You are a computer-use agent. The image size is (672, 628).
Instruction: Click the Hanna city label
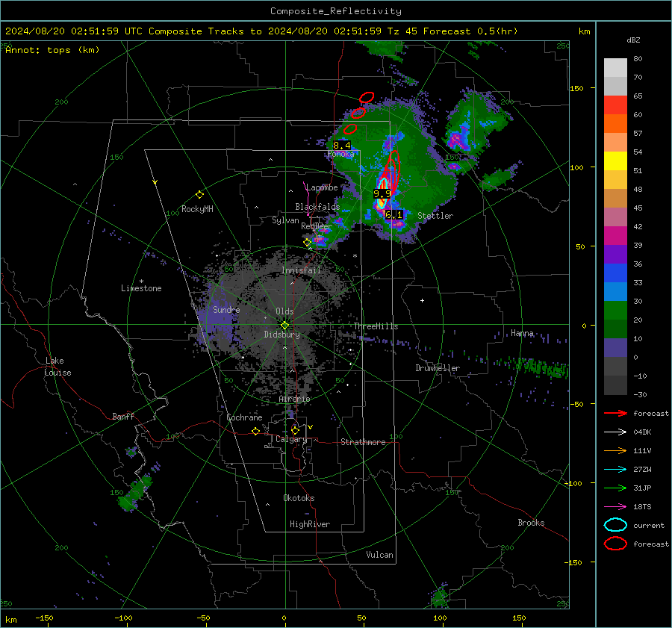click(x=522, y=334)
